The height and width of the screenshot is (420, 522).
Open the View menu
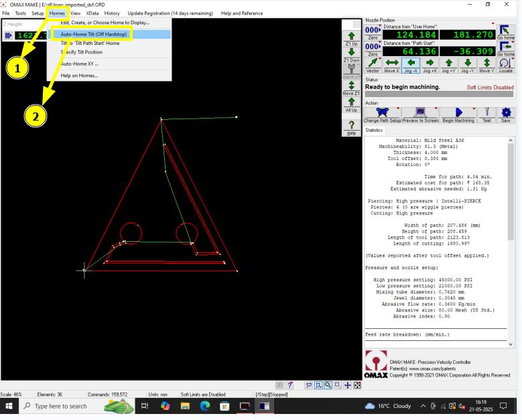point(76,13)
